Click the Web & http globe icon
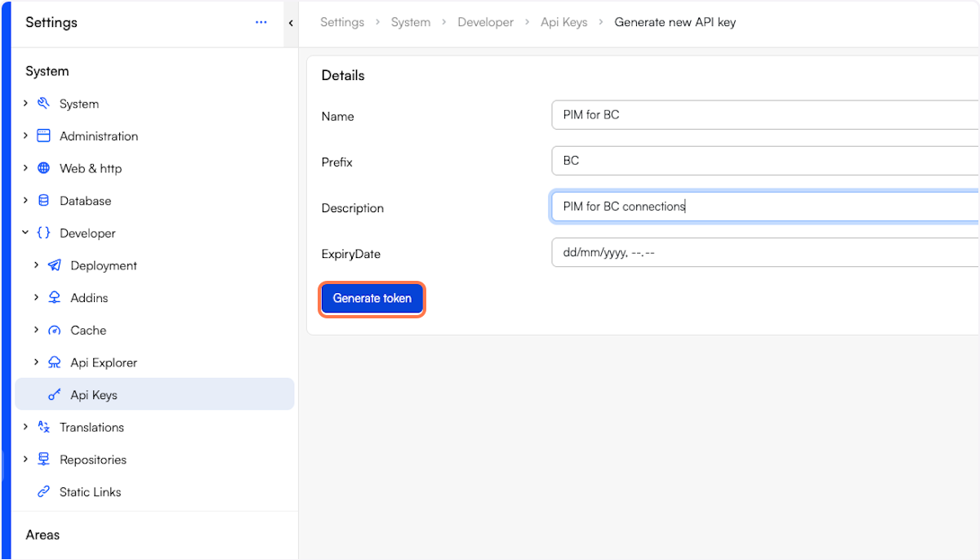 (44, 168)
